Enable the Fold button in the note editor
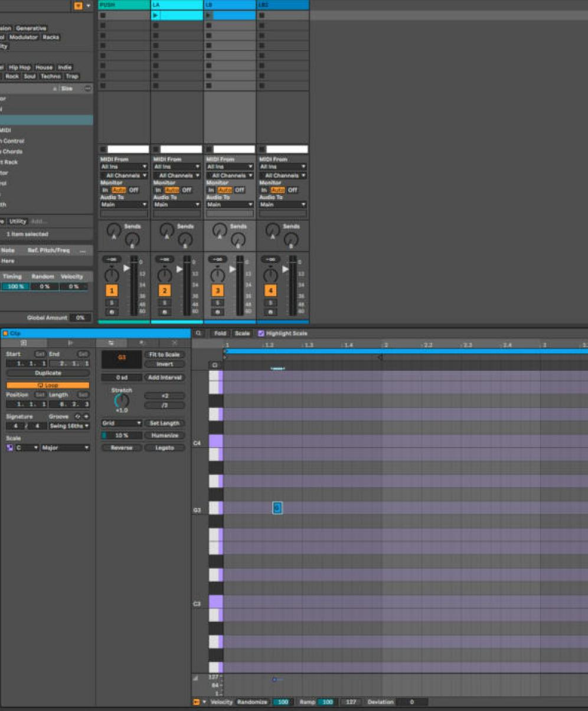The height and width of the screenshot is (711, 588). (220, 333)
